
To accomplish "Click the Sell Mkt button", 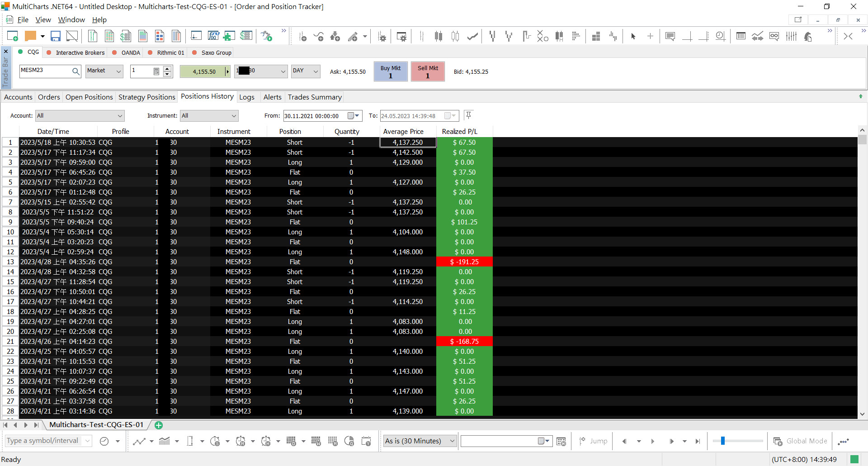I will [428, 71].
